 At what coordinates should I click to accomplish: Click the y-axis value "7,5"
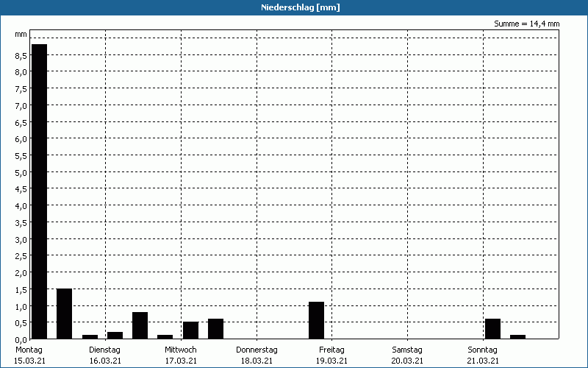coord(21,89)
